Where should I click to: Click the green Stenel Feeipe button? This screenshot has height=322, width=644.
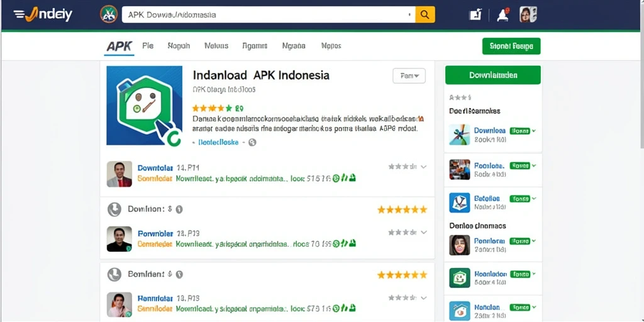[511, 47]
